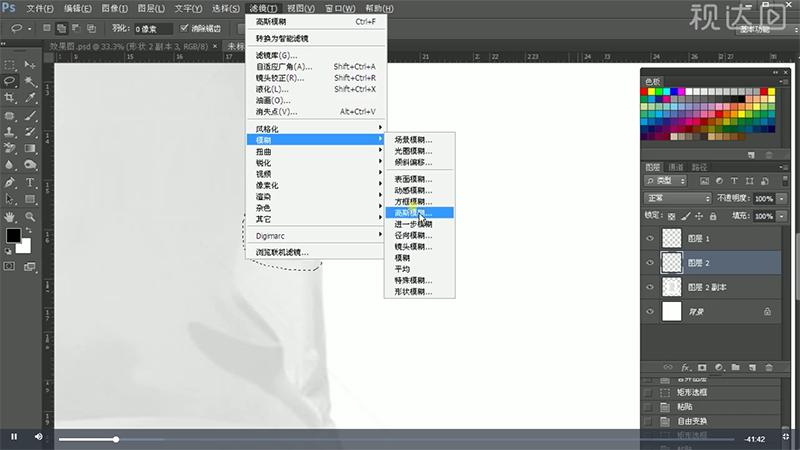The height and width of the screenshot is (450, 800).
Task: Select the Horizontal Type tool
Action: pos(30,182)
